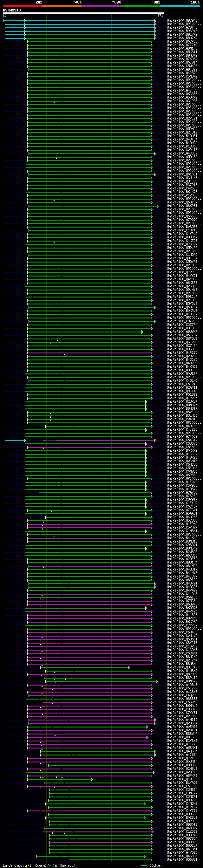Select hit label UniRef100_B9HQN9

[182, 56]
